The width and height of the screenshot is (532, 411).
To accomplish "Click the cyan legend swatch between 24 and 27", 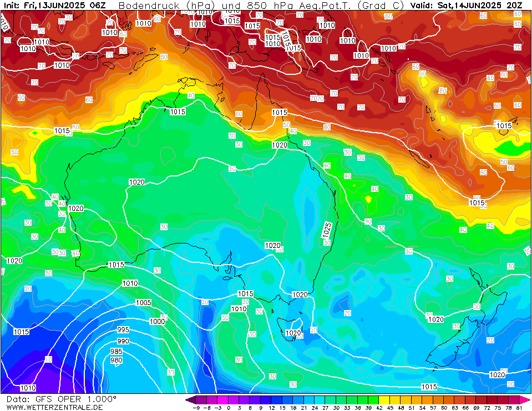I will (x=320, y=399).
